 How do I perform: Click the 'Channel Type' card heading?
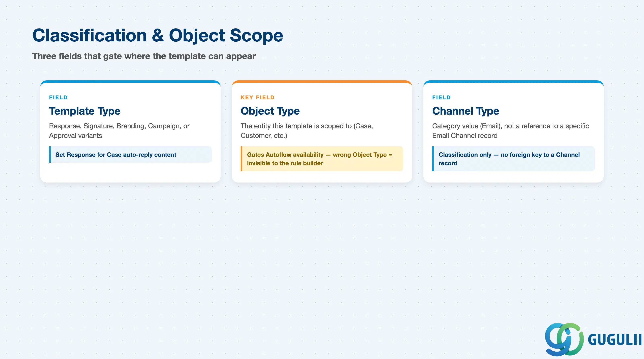pos(465,111)
